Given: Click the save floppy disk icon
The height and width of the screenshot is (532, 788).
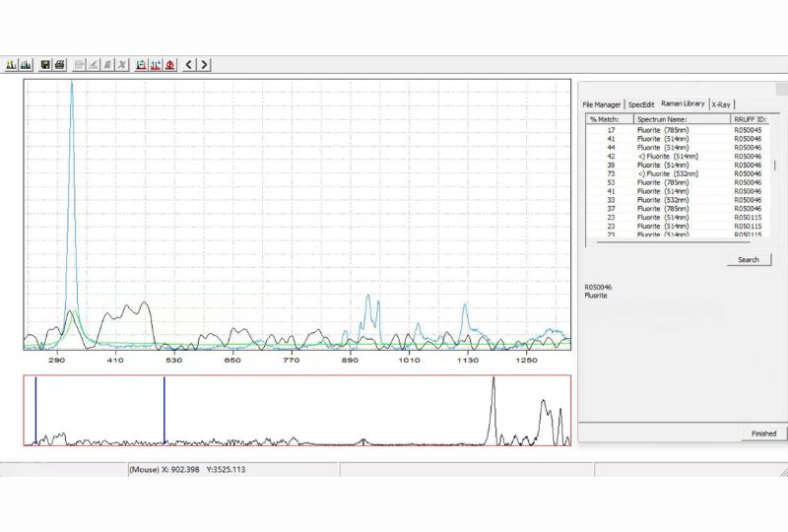Looking at the screenshot, I should point(45,65).
